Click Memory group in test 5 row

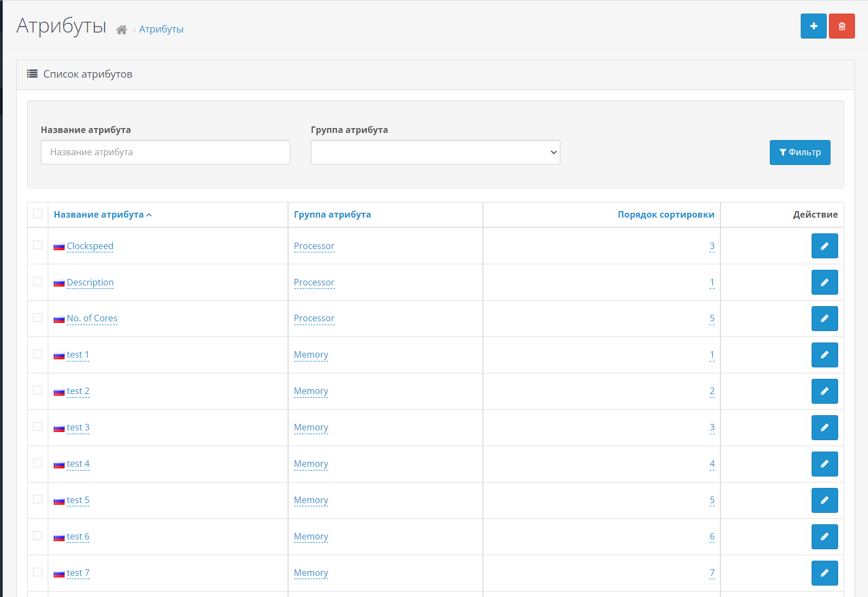click(311, 500)
